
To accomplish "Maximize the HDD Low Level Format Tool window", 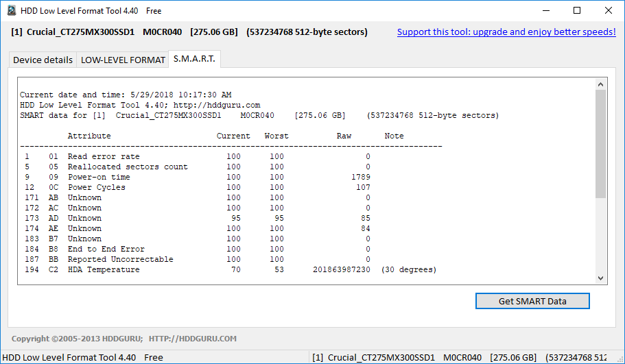I will pyautogui.click(x=577, y=11).
